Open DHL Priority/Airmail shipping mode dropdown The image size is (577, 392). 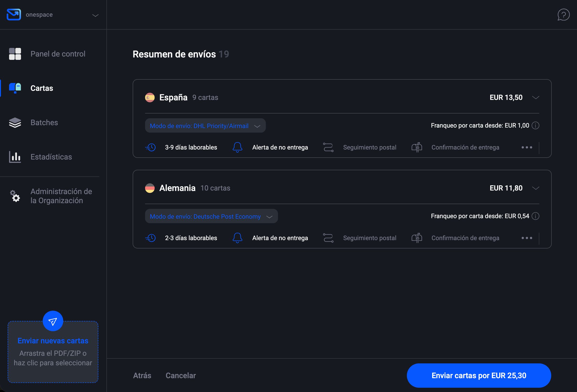pos(205,125)
